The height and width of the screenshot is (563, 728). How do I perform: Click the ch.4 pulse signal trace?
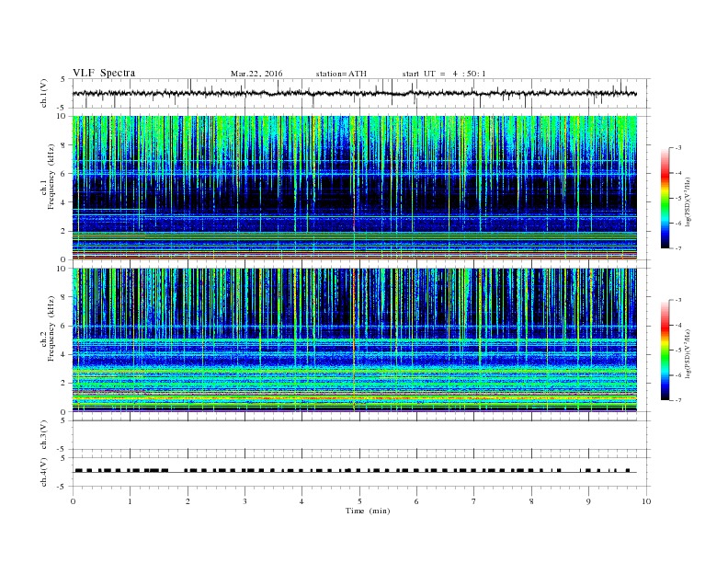354,471
